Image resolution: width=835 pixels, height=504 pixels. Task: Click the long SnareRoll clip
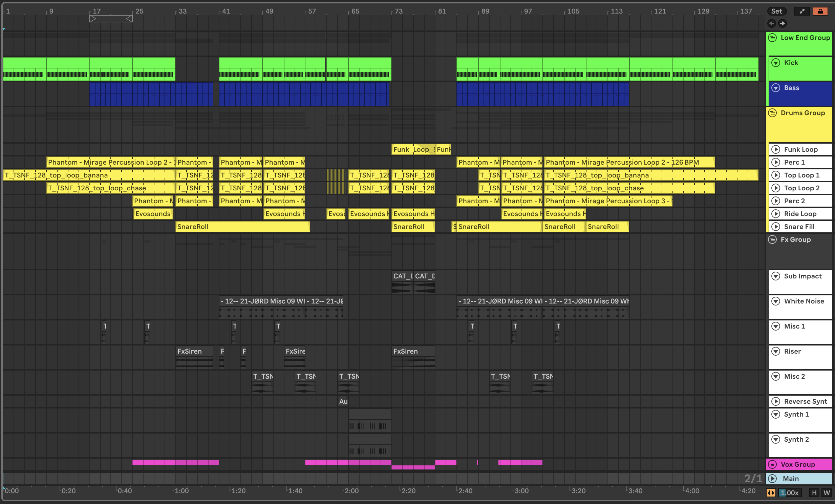tap(243, 227)
